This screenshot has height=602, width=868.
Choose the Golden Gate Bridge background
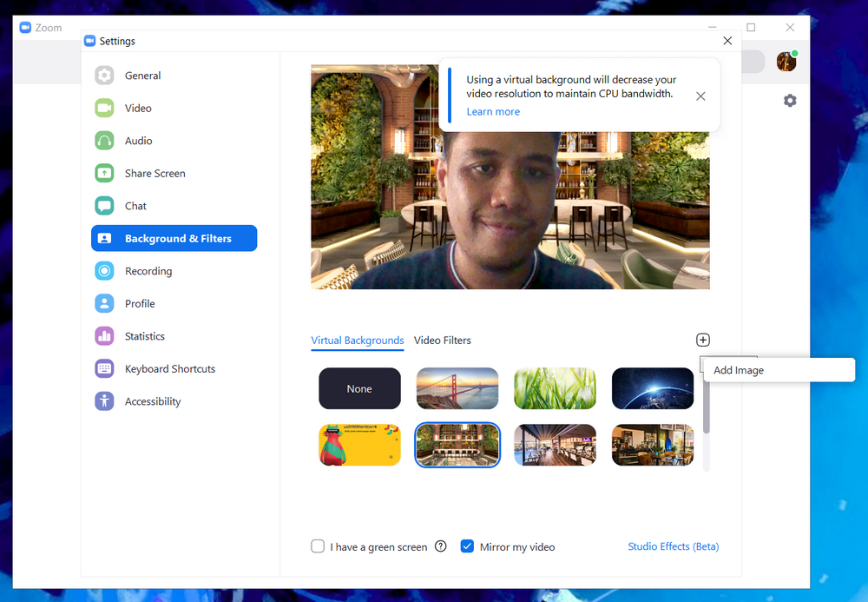click(457, 389)
